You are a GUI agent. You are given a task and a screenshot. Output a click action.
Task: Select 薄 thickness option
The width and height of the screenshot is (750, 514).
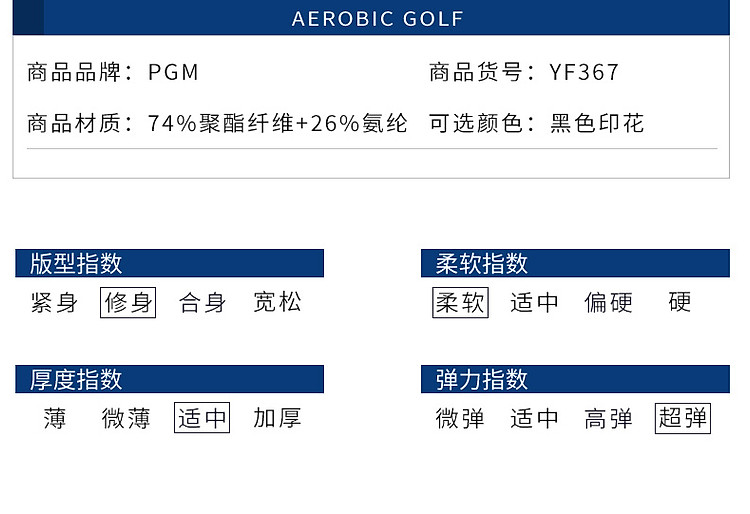[x=54, y=419]
